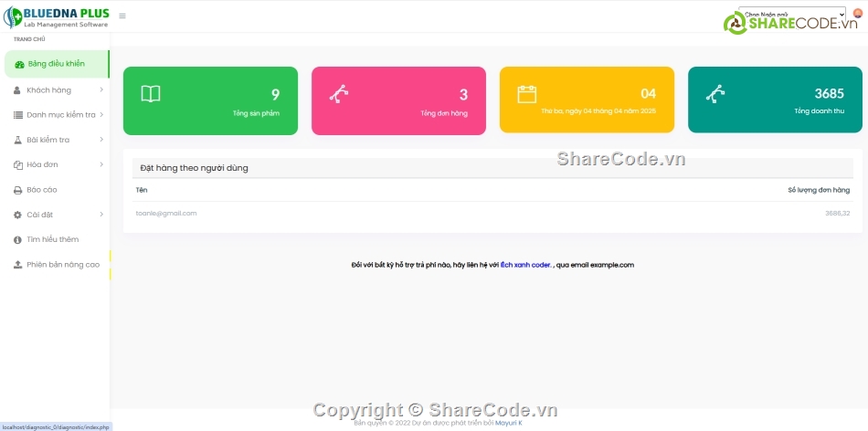
Task: Click the book icon on Tổng sản phẩm card
Action: (151, 93)
